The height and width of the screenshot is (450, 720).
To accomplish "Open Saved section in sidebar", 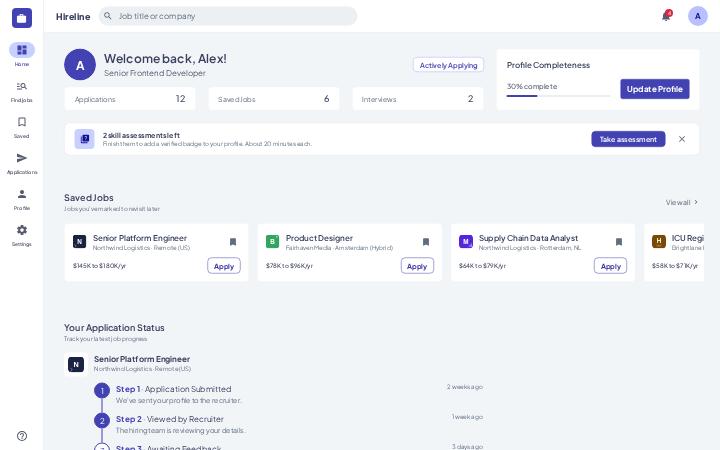I will 22,127.
